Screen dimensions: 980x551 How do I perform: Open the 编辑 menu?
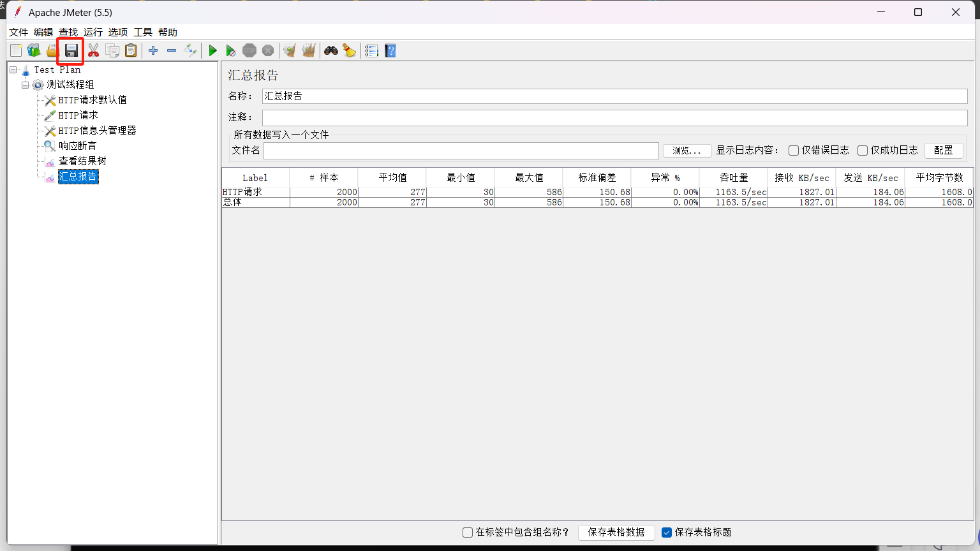point(43,33)
